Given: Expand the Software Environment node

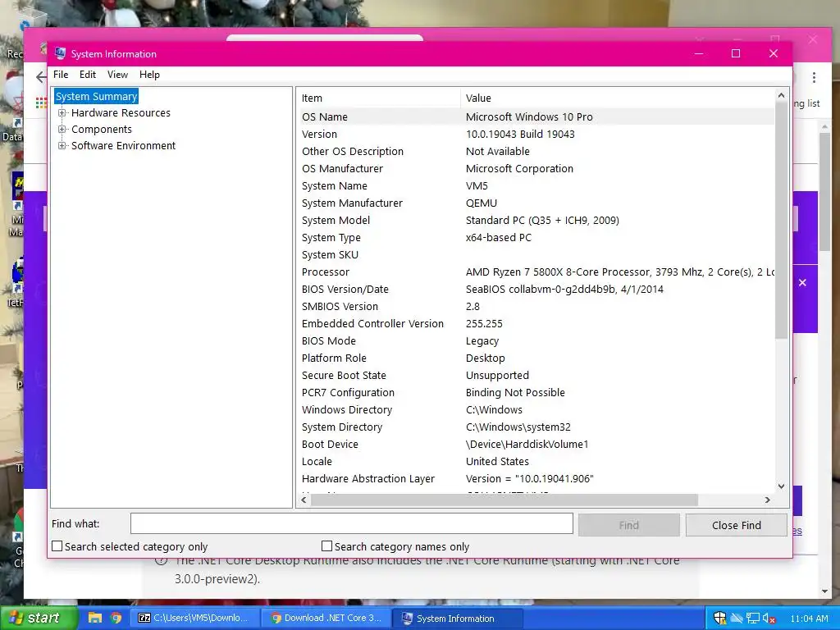Looking at the screenshot, I should pyautogui.click(x=62, y=146).
